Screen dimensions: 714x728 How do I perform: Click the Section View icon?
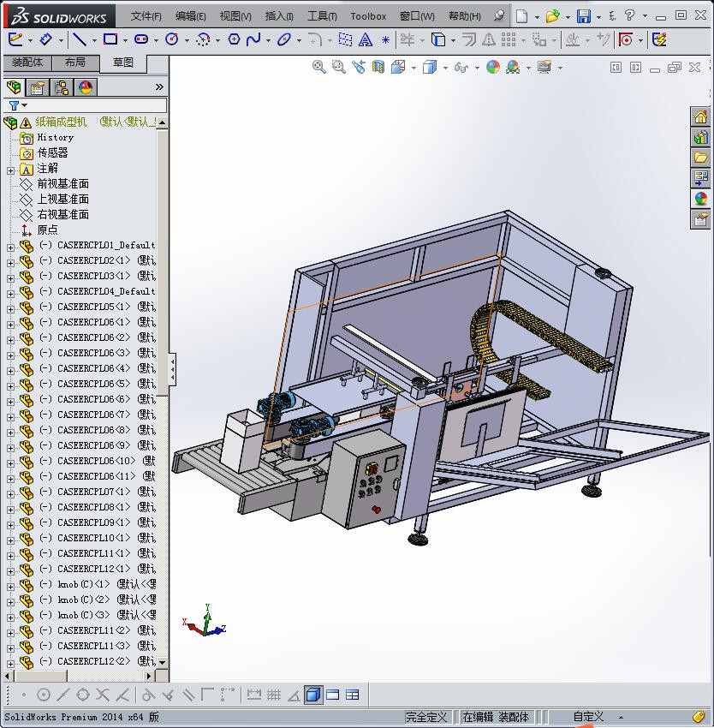point(378,68)
